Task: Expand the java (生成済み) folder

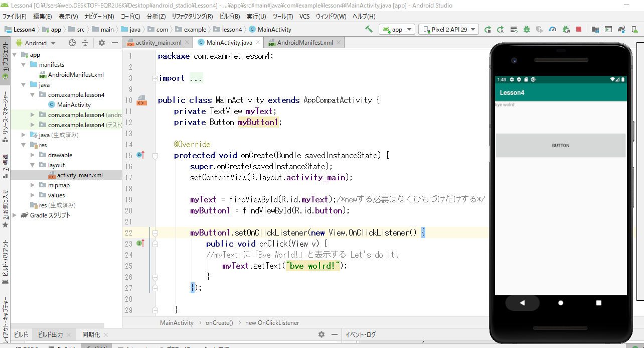Action: tap(24, 135)
